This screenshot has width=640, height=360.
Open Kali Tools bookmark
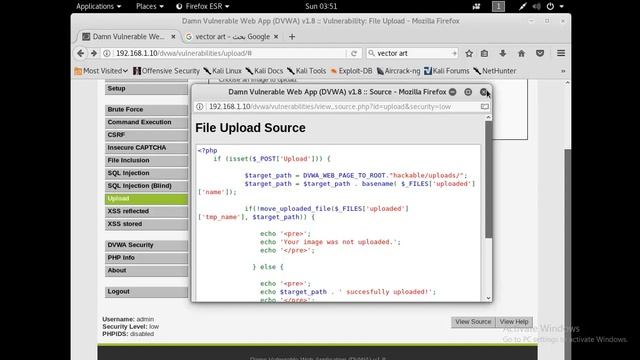[307, 71]
